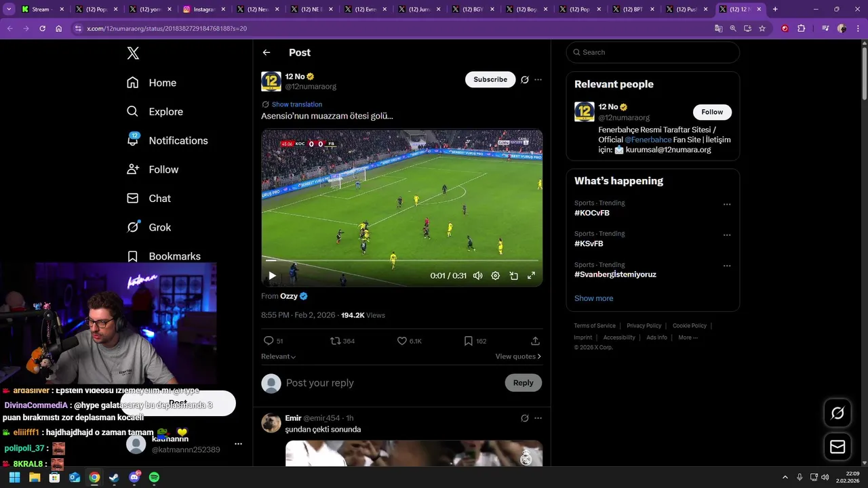868x488 pixels.
Task: Open a new browser tab
Action: point(775,9)
